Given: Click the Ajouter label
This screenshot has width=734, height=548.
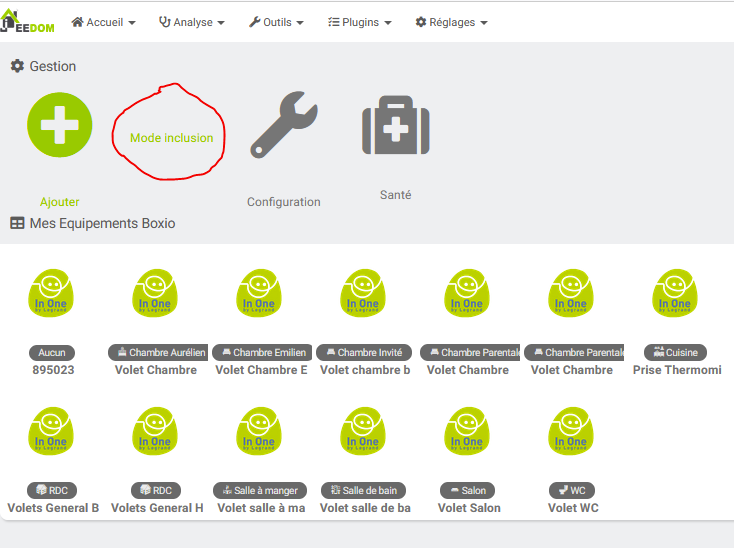Looking at the screenshot, I should click(x=59, y=202).
